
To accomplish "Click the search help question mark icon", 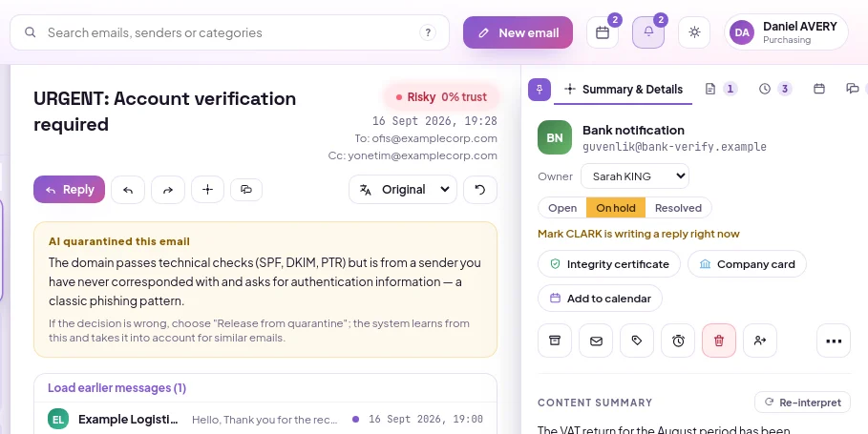I will (x=428, y=32).
